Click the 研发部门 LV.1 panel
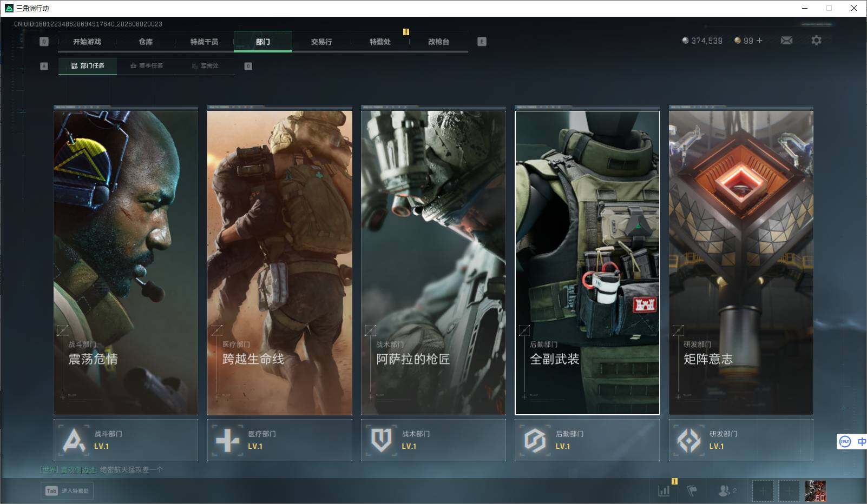 [741, 440]
